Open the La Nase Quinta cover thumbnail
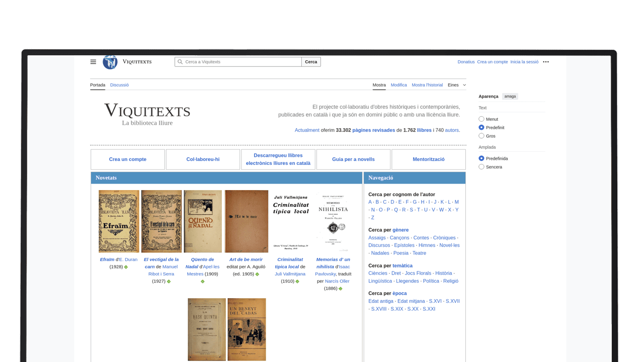The image size is (644, 362). click(207, 329)
